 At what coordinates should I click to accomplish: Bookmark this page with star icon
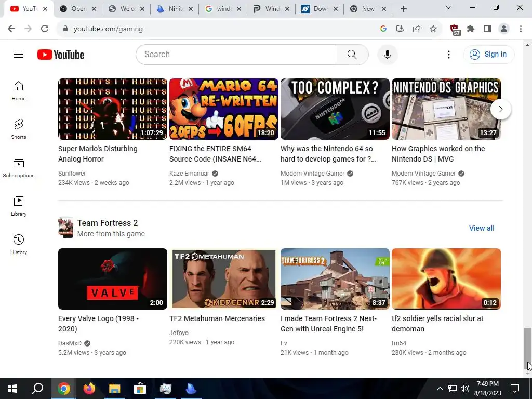pos(433,29)
